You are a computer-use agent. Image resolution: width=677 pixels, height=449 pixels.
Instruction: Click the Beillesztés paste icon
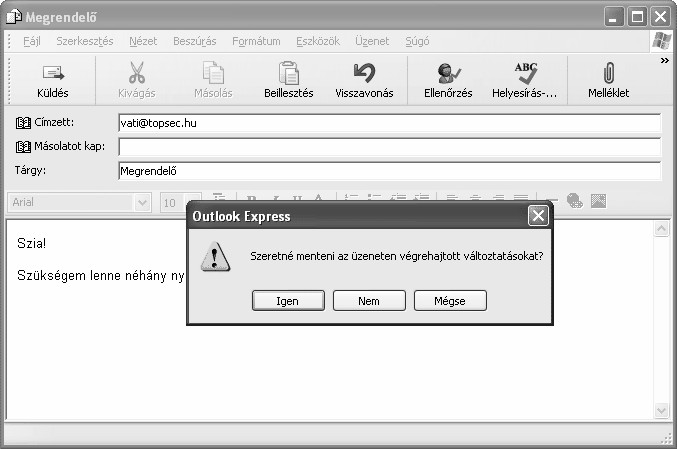pyautogui.click(x=289, y=73)
